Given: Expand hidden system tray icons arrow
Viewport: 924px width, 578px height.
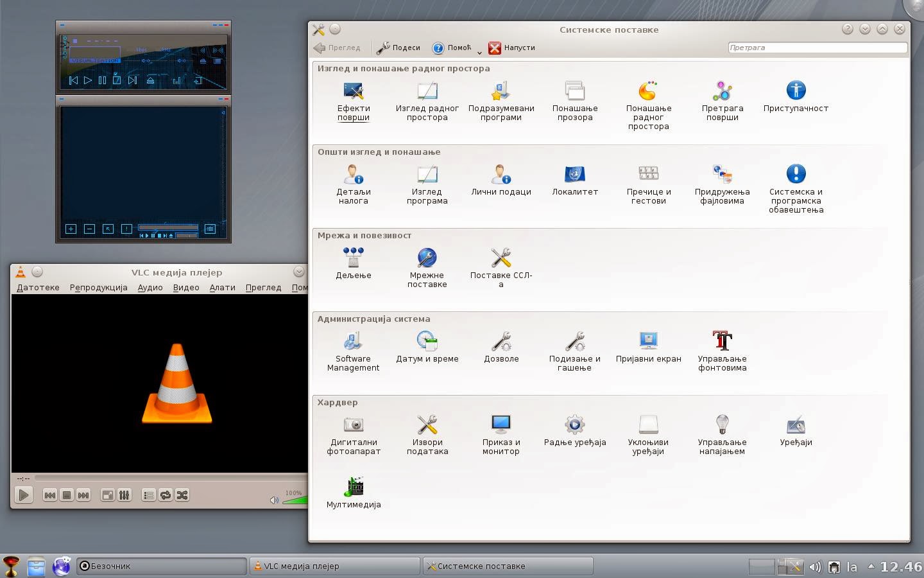Looking at the screenshot, I should tap(871, 566).
